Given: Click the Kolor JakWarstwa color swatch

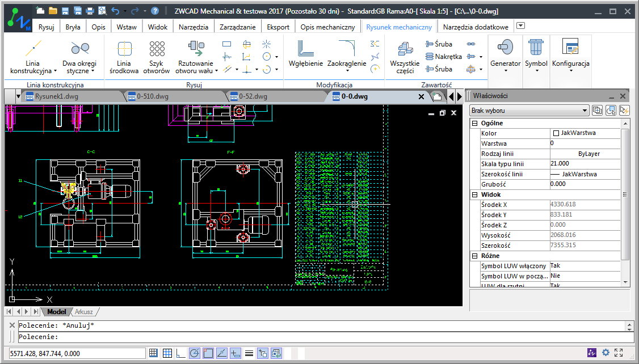Looking at the screenshot, I should pyautogui.click(x=556, y=133).
